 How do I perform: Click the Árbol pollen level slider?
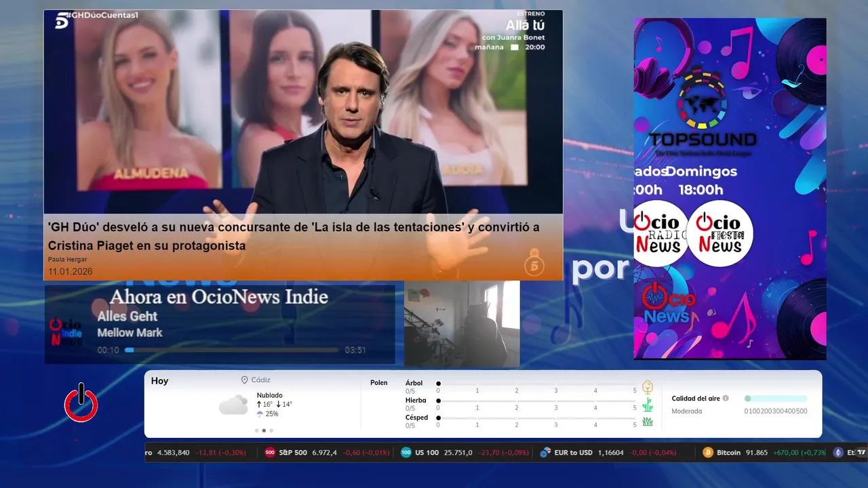pos(536,384)
